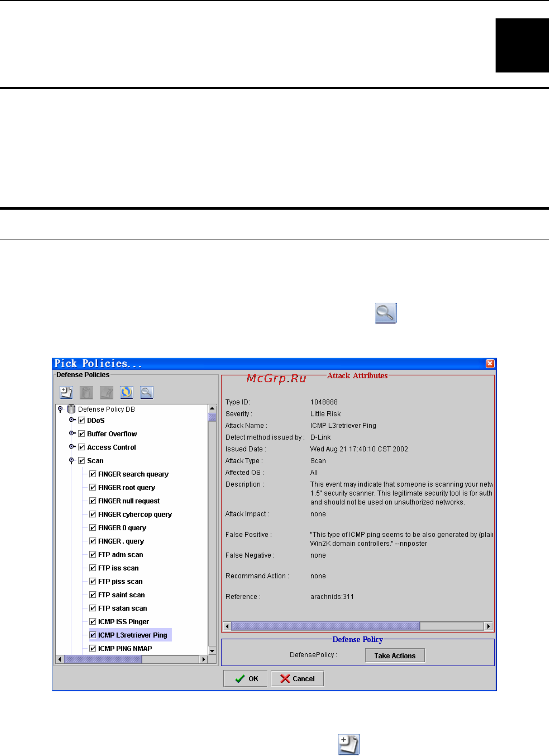Viewport: 549px width, 756px height.
Task: Select FINGER null request policy
Action: pos(129,501)
